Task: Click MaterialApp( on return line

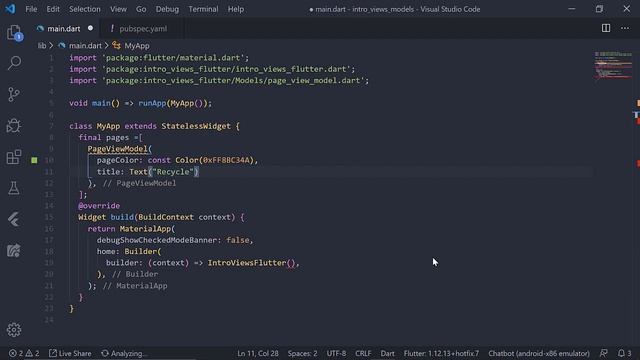Action: click(147, 229)
